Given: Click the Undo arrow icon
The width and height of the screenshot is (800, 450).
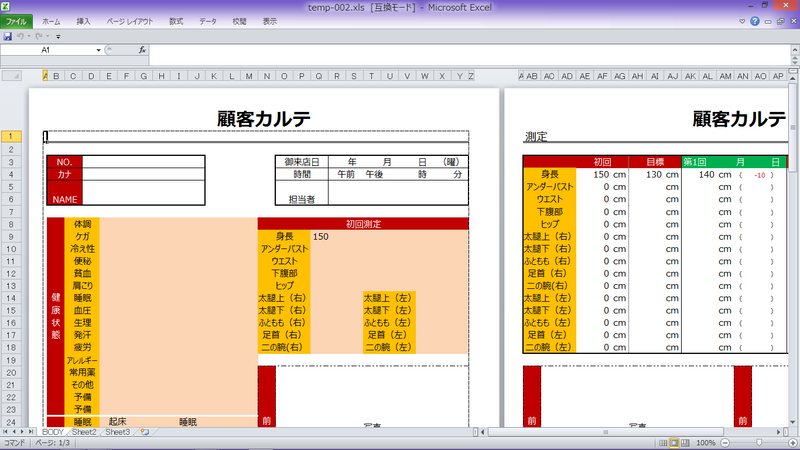Looking at the screenshot, I should click(x=21, y=36).
